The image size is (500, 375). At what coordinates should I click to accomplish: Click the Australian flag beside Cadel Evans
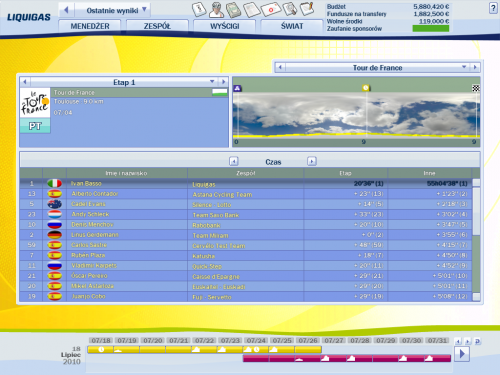tap(55, 204)
